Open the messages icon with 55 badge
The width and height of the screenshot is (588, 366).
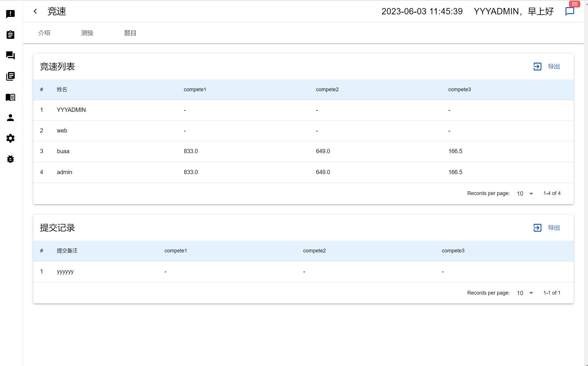click(569, 11)
